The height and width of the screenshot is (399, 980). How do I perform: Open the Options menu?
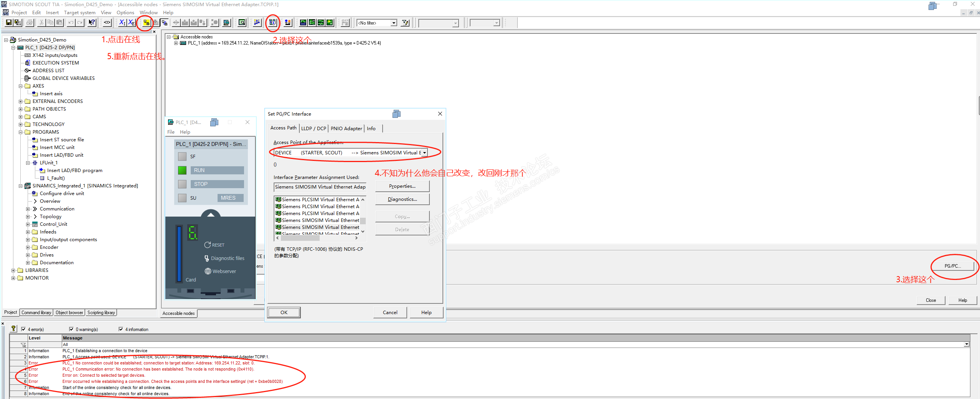pyautogui.click(x=125, y=13)
